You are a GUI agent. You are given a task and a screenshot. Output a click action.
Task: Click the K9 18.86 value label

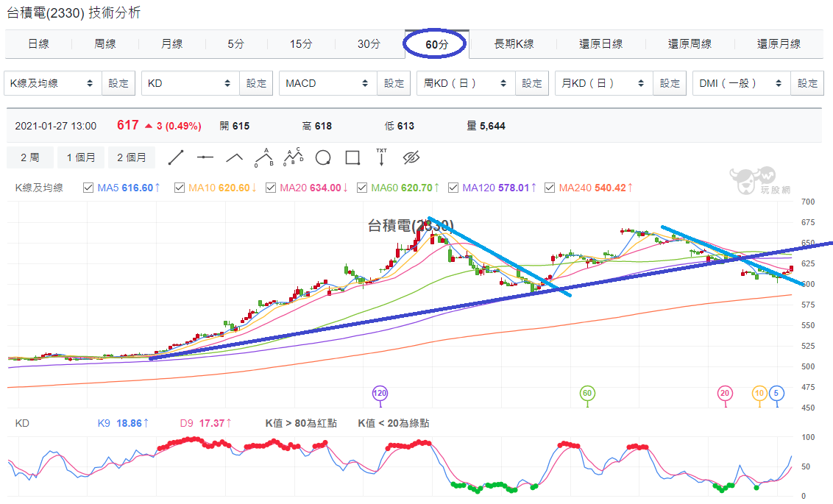123,423
